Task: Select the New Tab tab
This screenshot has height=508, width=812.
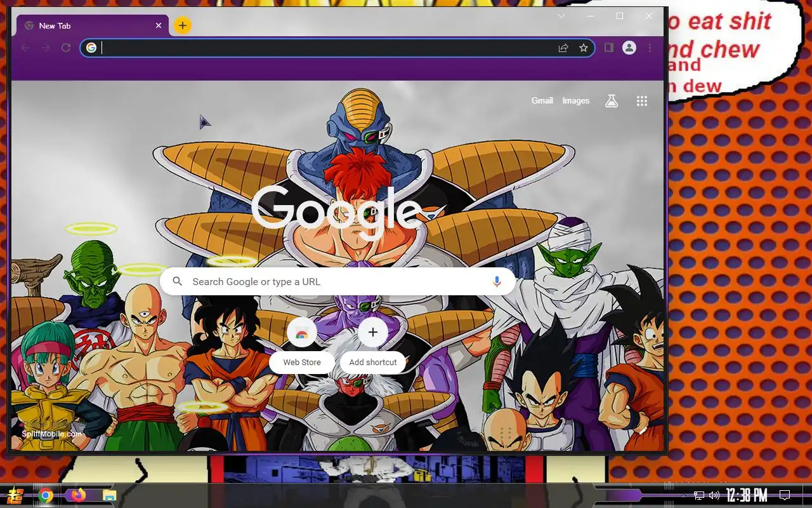Action: pyautogui.click(x=93, y=25)
